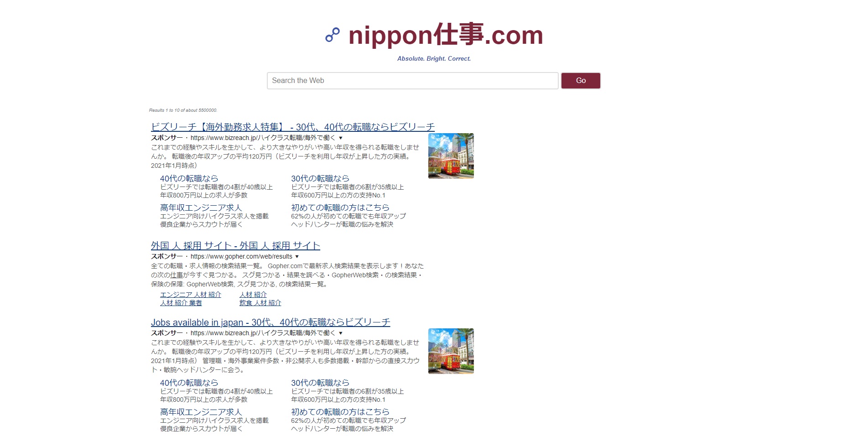Open the 人材 紹介 sitelink
This screenshot has height=436, width=868.
[x=253, y=295]
